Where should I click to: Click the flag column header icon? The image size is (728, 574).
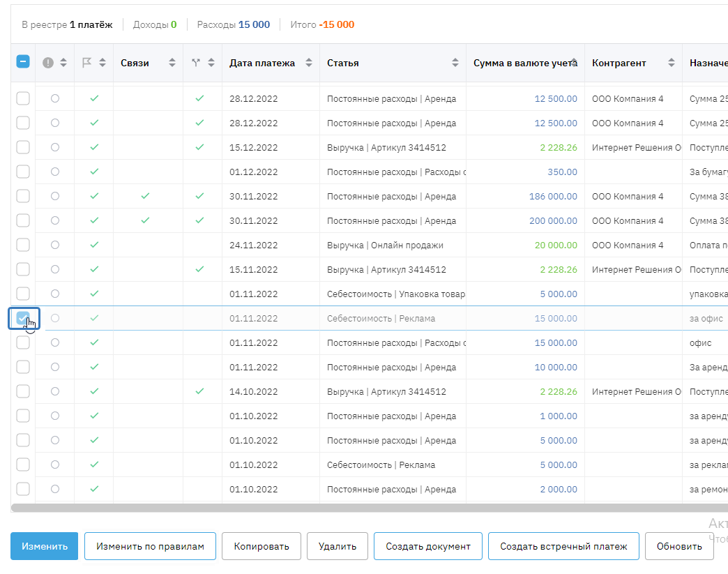(87, 63)
